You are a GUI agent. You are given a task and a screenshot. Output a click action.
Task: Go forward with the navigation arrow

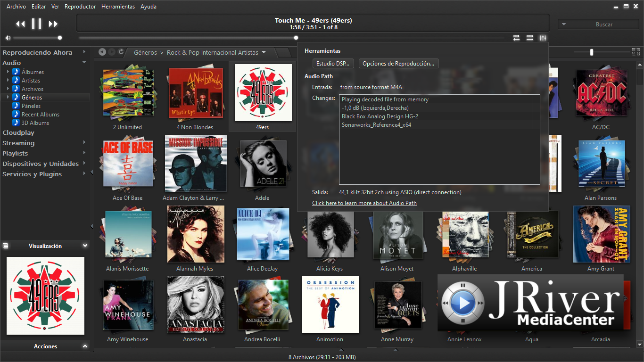coord(112,52)
